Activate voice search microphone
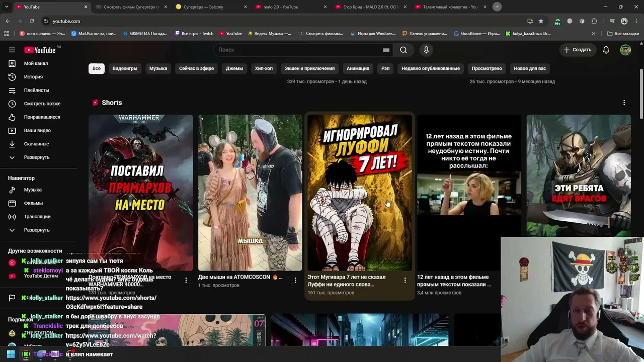The image size is (644, 362). tap(426, 50)
